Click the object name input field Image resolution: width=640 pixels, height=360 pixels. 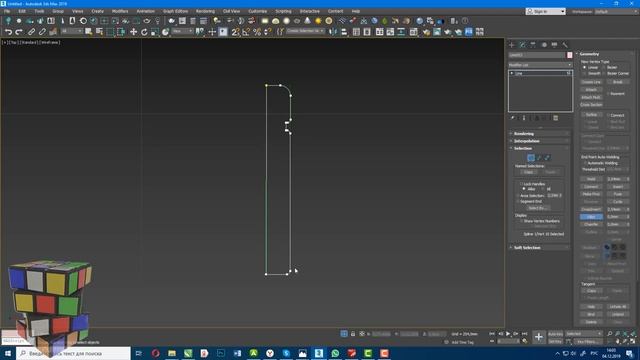point(537,55)
